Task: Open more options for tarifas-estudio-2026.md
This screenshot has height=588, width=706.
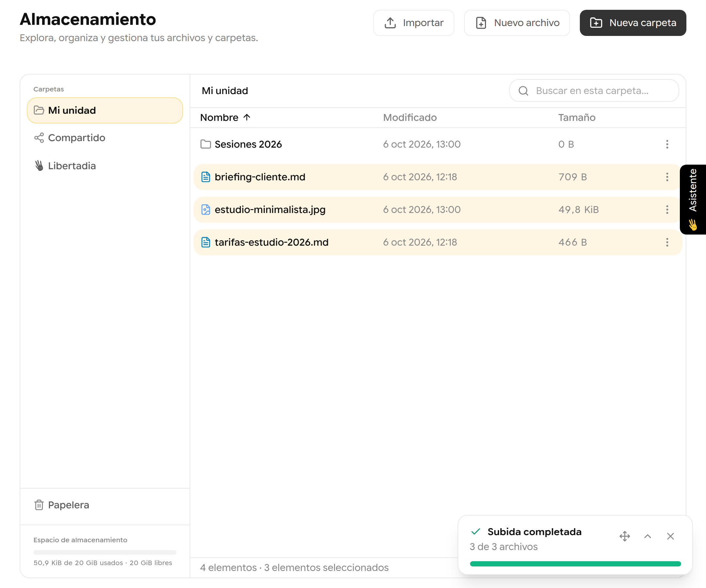Action: pyautogui.click(x=667, y=242)
